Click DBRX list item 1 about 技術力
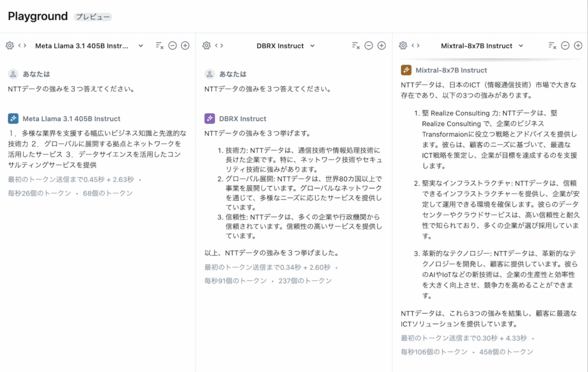588x372 pixels. (x=304, y=160)
